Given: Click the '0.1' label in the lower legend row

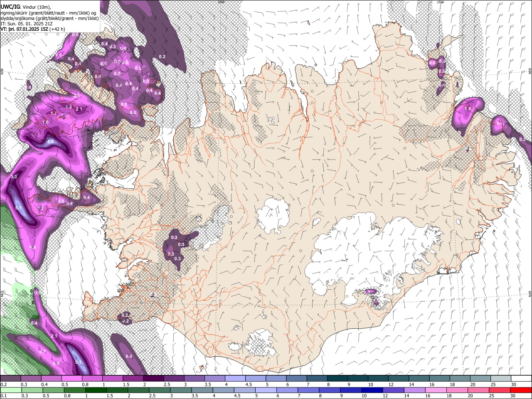Looking at the screenshot, I should click(3, 396).
